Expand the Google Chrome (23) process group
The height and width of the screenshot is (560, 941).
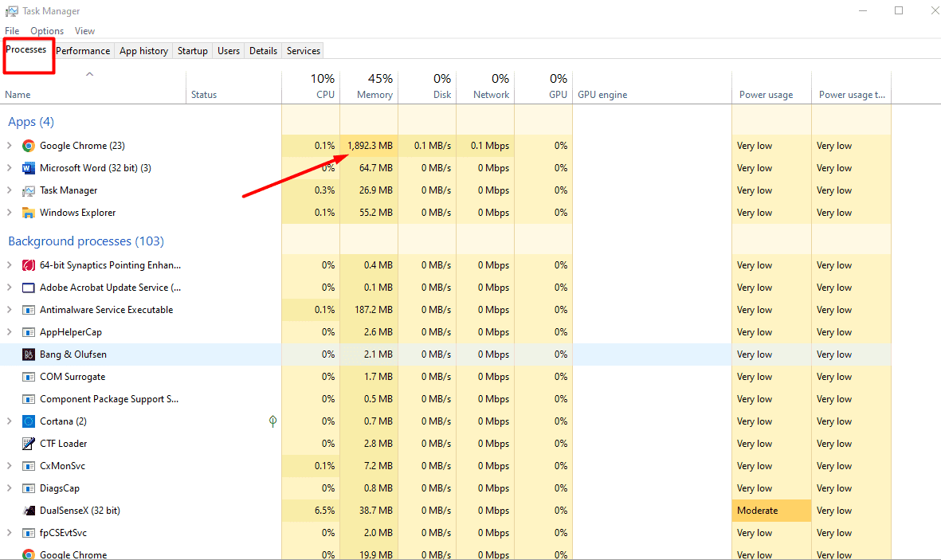(8, 145)
